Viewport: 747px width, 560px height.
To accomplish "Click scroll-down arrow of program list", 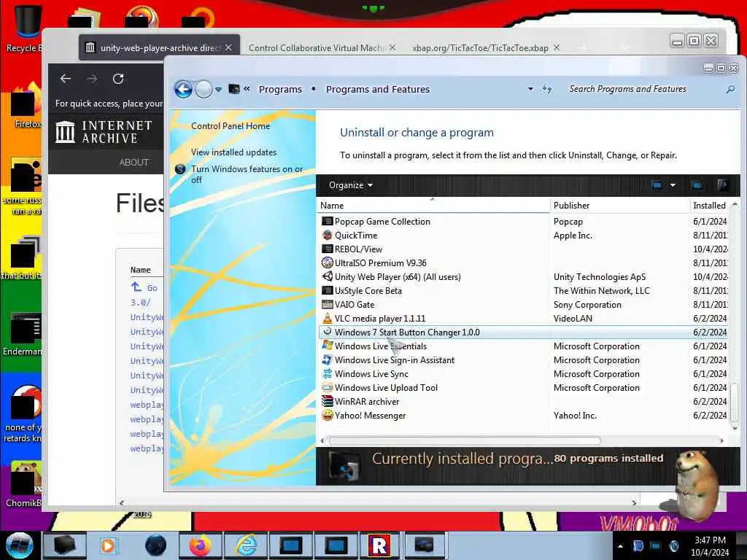I will click(734, 429).
